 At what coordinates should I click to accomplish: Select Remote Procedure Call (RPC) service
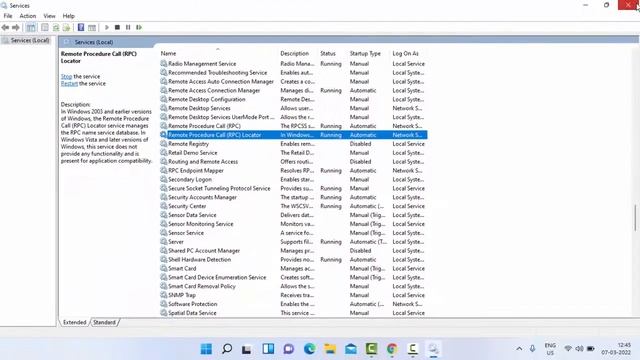pyautogui.click(x=293, y=126)
